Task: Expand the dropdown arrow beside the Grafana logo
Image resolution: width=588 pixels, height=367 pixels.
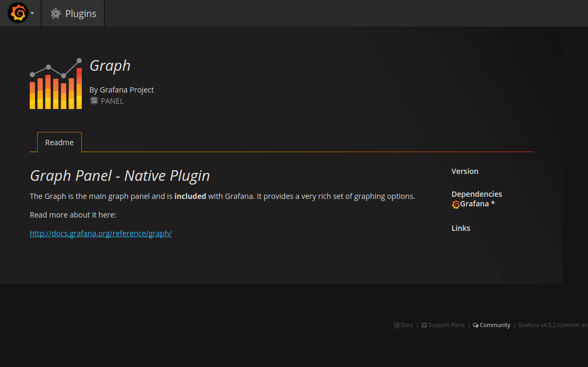Action: (32, 13)
